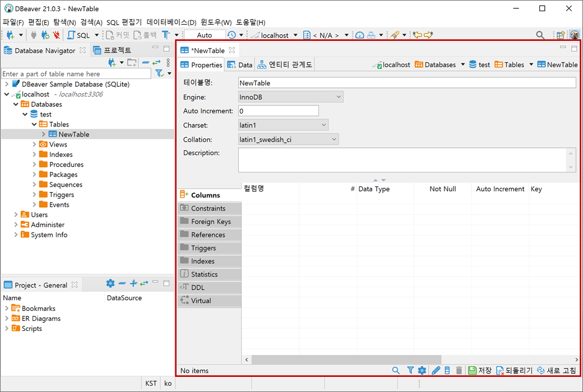Click Link with Editor arrows in Navigator
The width and height of the screenshot is (583, 392).
(x=156, y=62)
